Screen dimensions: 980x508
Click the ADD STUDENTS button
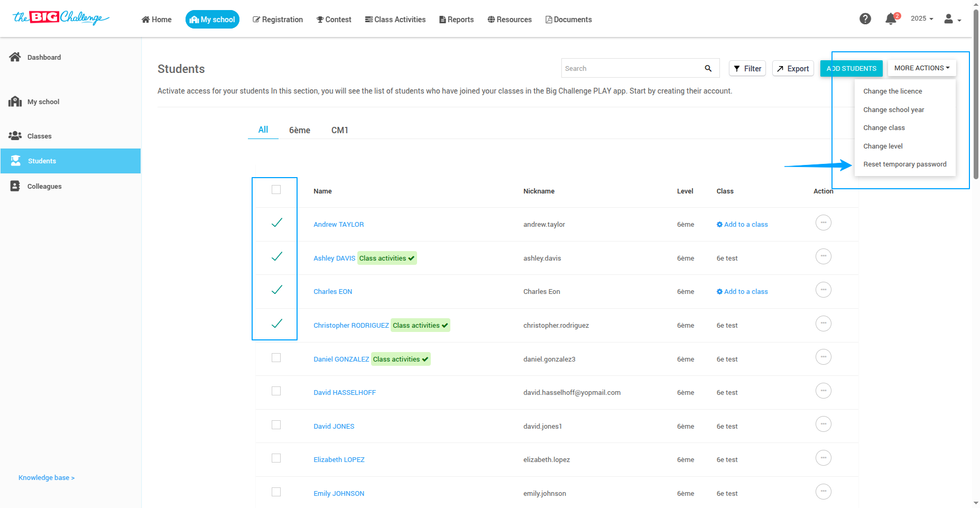point(852,69)
